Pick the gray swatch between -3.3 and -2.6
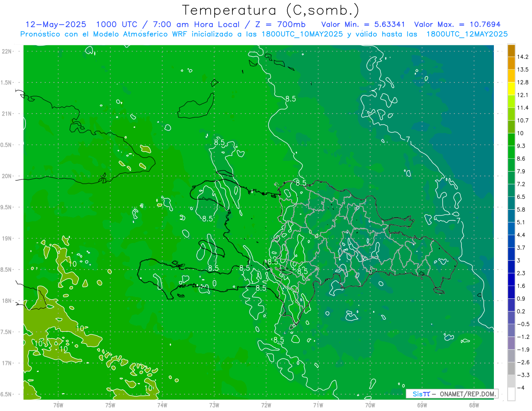The height and width of the screenshot is (411, 532). (511, 369)
